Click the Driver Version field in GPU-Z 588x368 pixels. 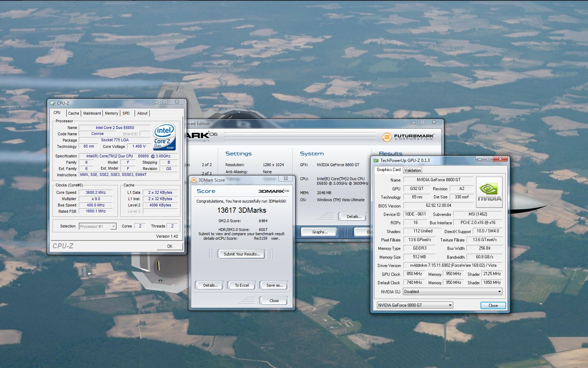coord(453,266)
